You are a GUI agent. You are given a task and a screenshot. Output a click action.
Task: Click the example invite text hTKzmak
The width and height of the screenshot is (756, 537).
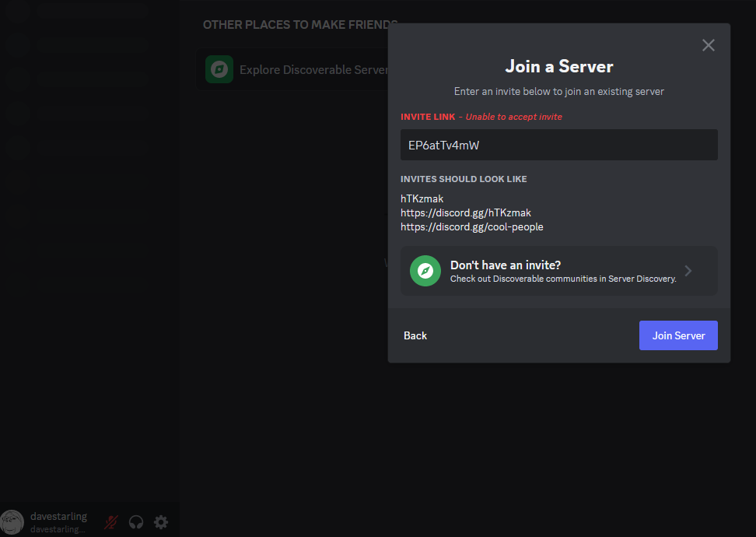[422, 198]
